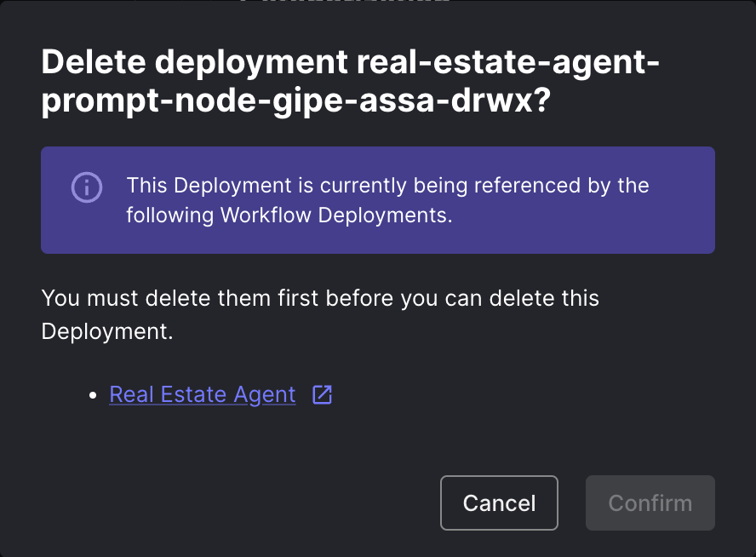Select the deployment name 'prompt-node-gipe-assa-drwx' in title

tap(296, 101)
